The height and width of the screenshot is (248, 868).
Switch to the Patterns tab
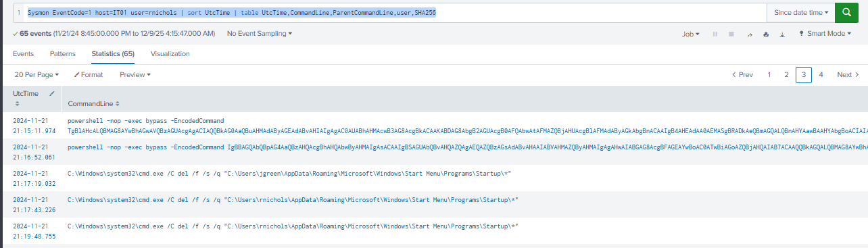tap(63, 54)
